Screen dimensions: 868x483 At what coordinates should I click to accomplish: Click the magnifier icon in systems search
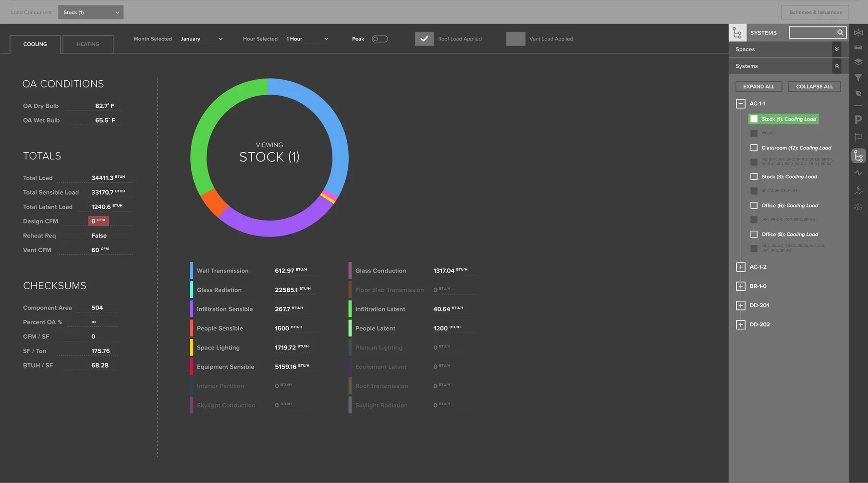[840, 33]
